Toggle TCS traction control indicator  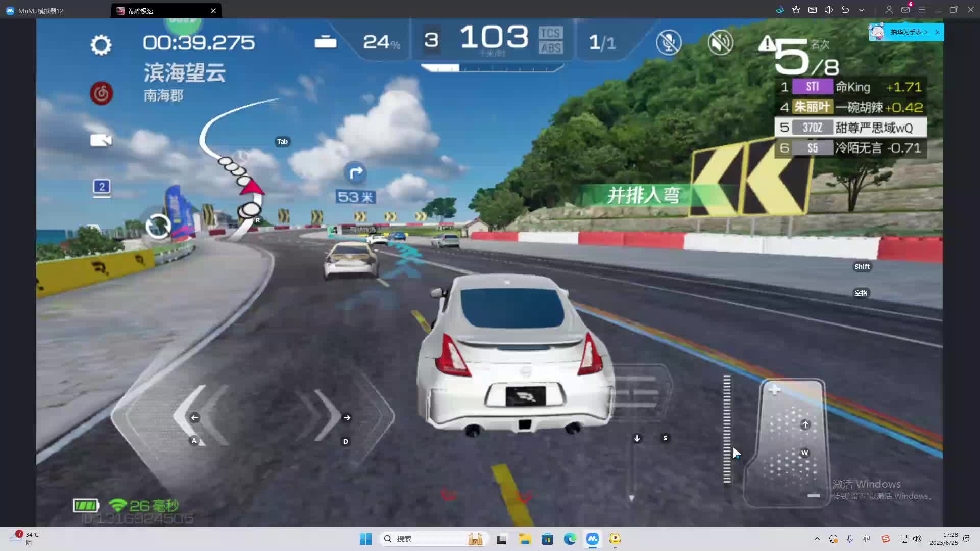point(550,33)
